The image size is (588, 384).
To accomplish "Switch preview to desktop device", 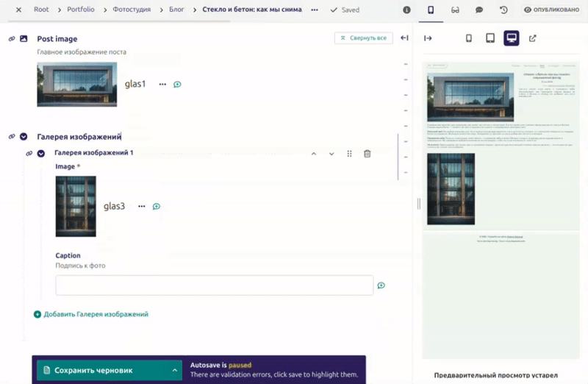I will pos(511,38).
